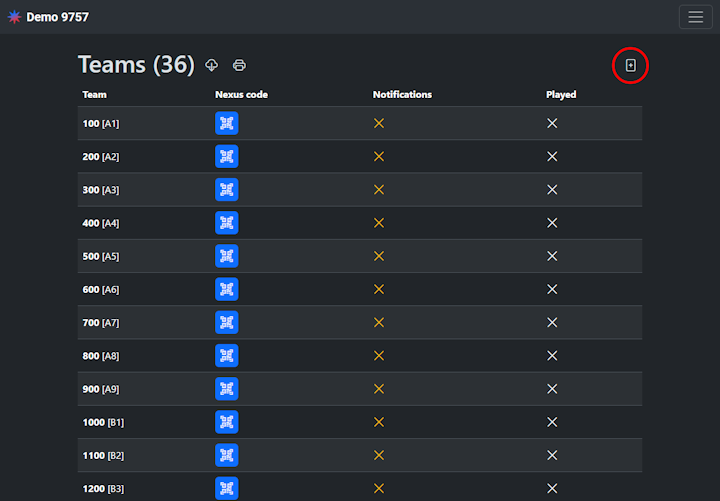Show Nexus QR code for team 600
This screenshot has height=501, width=720.
[x=227, y=289]
